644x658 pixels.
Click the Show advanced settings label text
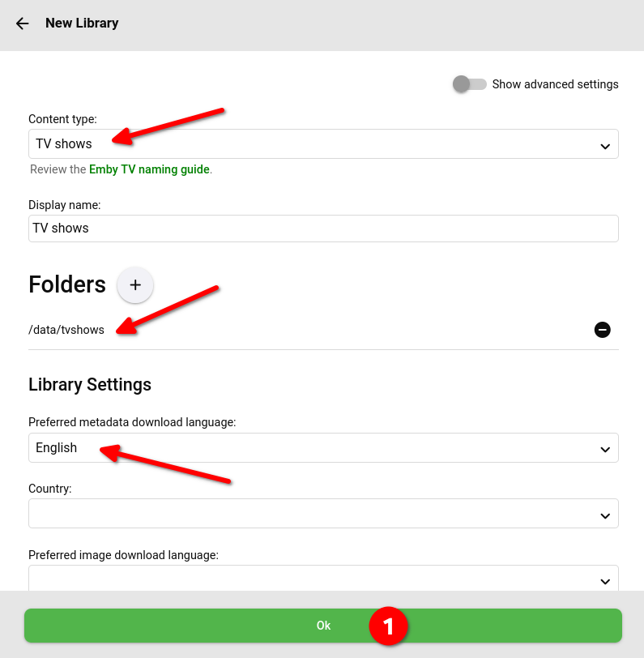tap(555, 84)
